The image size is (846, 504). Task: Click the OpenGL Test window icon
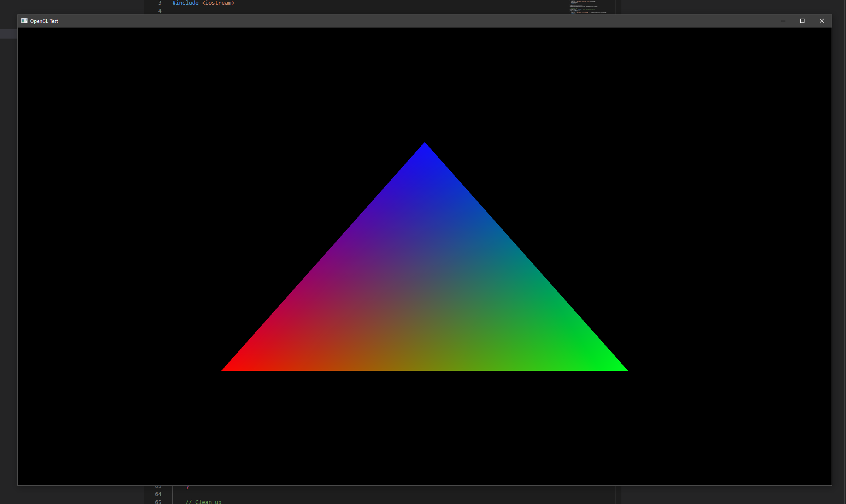[x=24, y=21]
